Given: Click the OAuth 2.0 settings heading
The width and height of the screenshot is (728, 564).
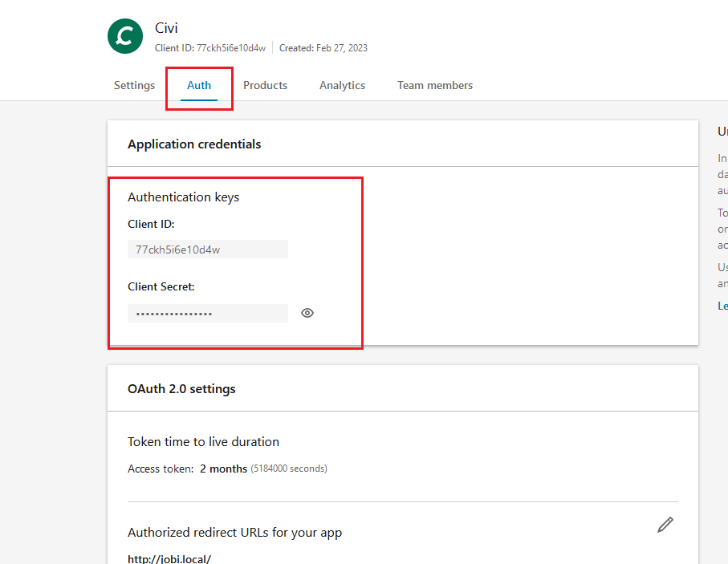Looking at the screenshot, I should tap(181, 388).
